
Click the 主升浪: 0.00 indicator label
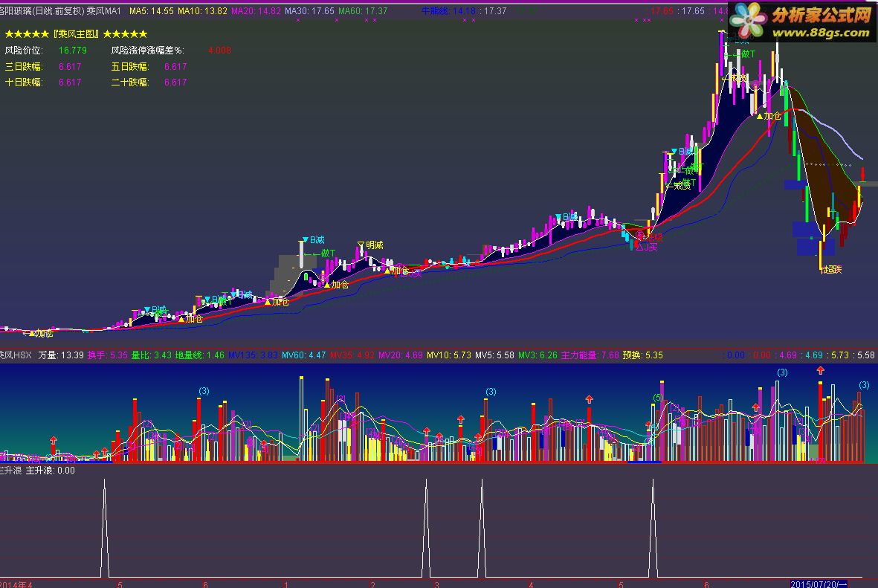tap(51, 471)
